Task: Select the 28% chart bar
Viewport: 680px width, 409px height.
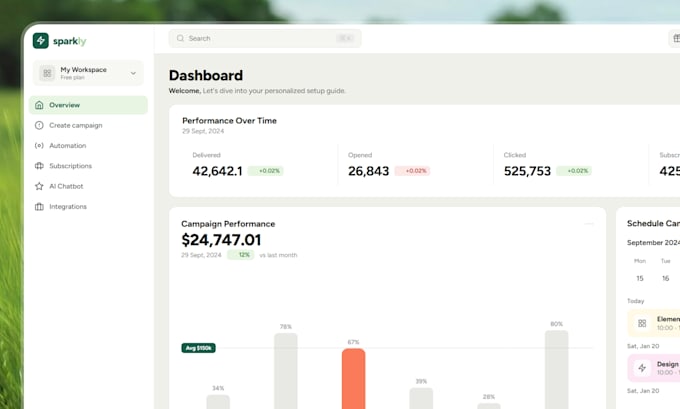Action: point(489,406)
